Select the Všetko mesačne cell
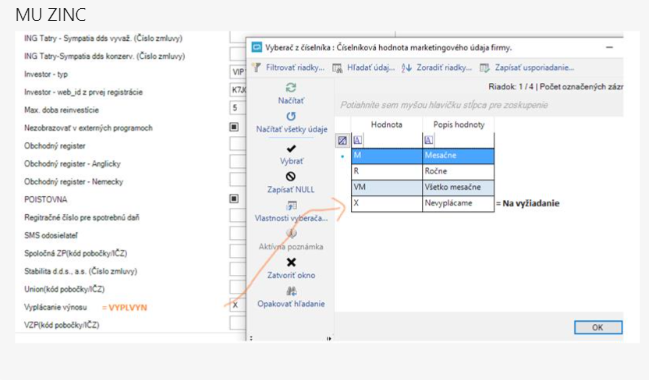 click(458, 187)
